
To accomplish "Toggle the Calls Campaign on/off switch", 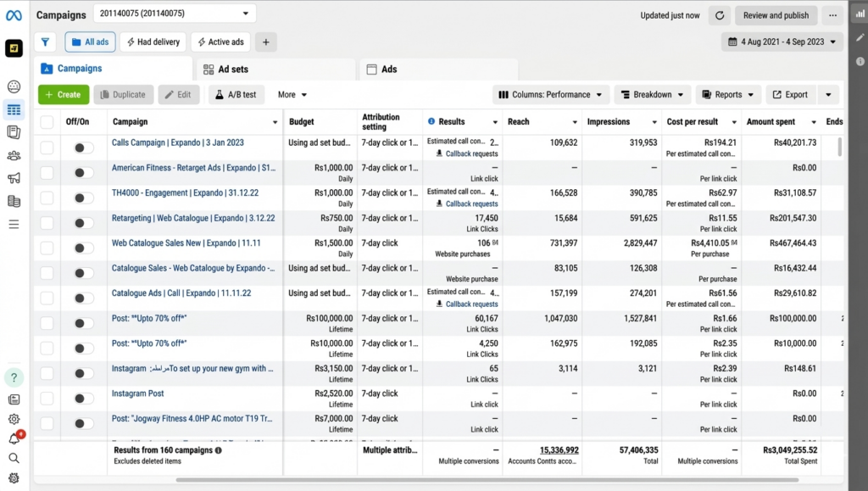I will (83, 148).
